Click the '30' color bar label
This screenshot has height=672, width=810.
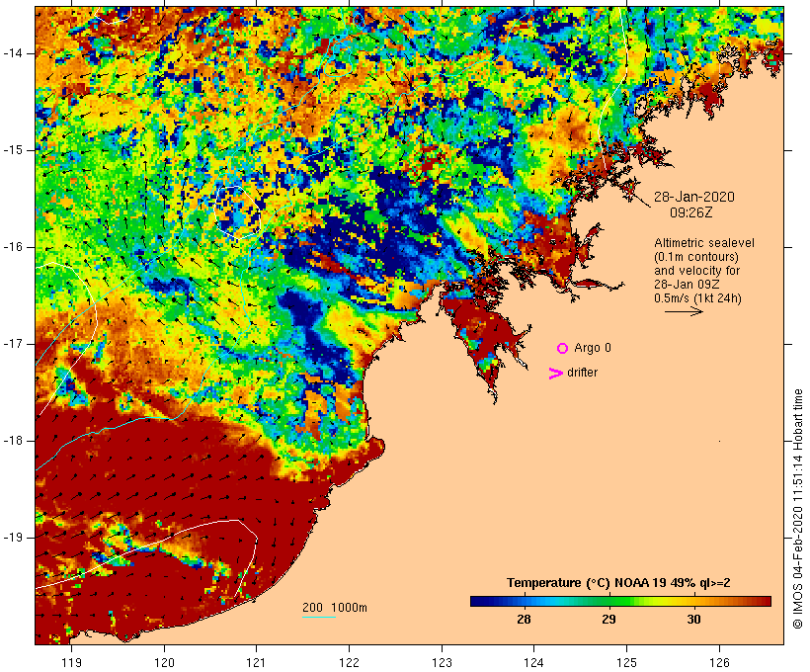point(693,619)
